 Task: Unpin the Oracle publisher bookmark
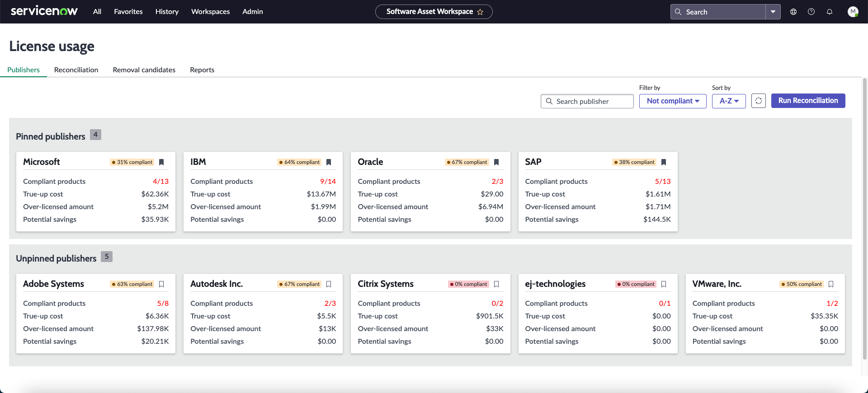pos(496,162)
